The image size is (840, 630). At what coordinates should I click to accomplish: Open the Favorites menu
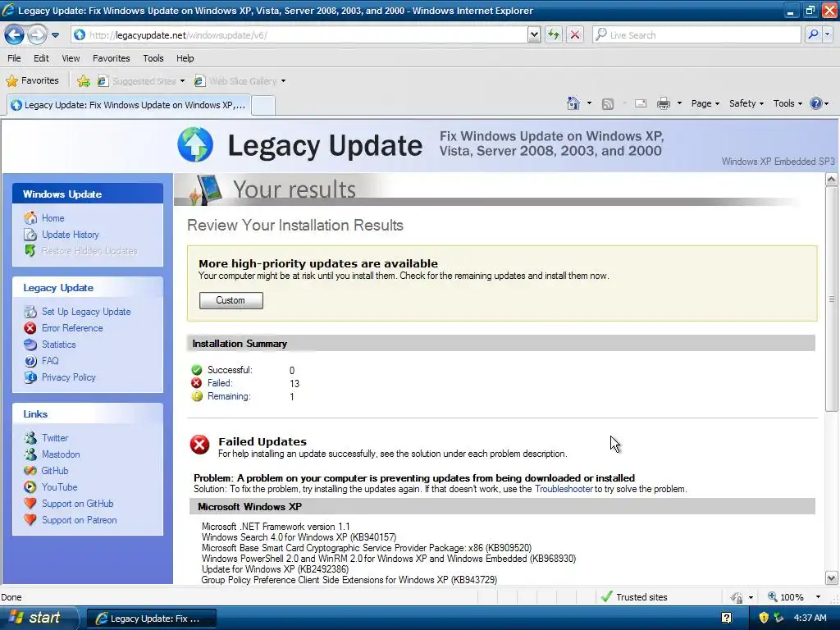(x=112, y=58)
